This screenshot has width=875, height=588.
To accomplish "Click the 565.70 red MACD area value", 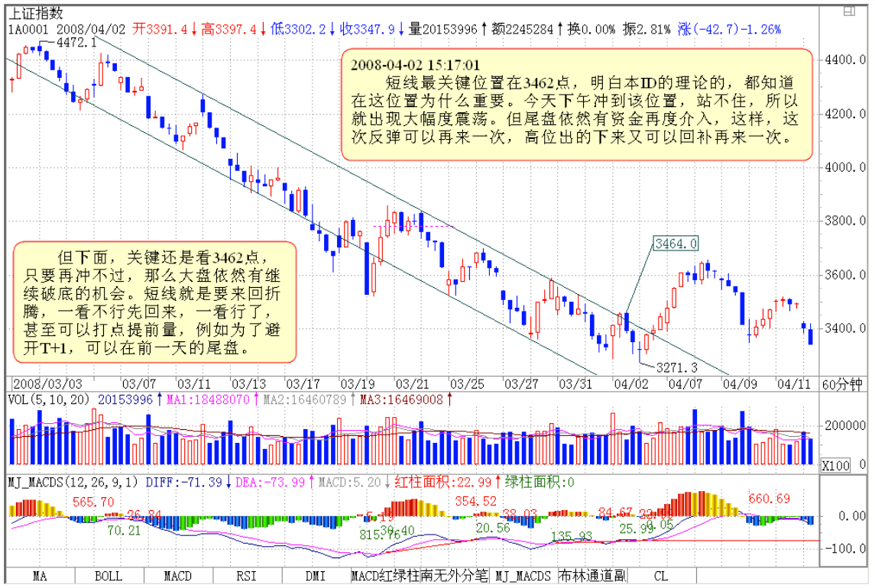I will [93, 502].
